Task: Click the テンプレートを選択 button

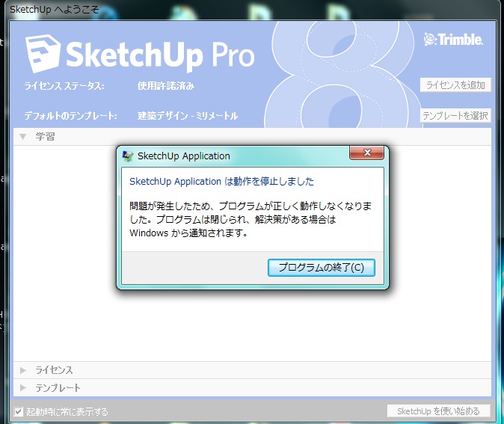Action: [455, 115]
